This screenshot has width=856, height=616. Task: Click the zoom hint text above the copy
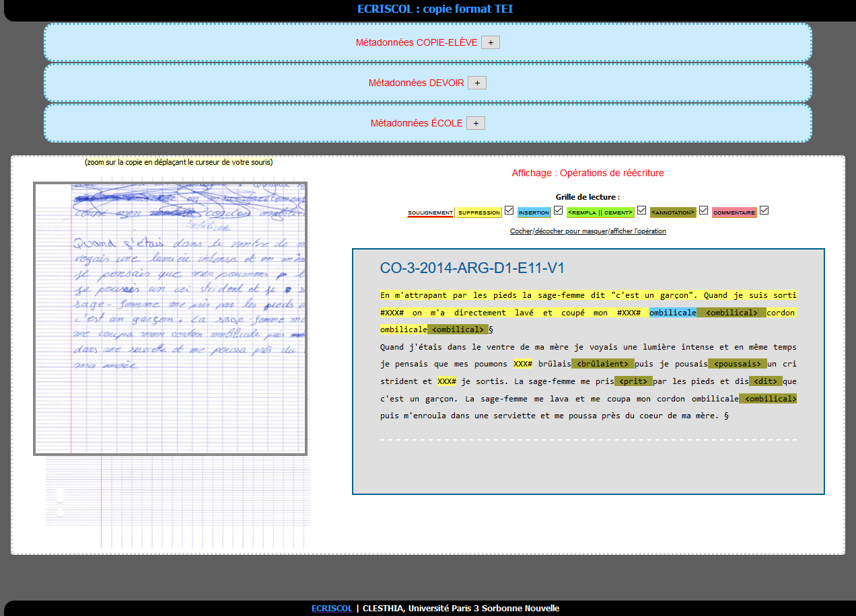179,162
